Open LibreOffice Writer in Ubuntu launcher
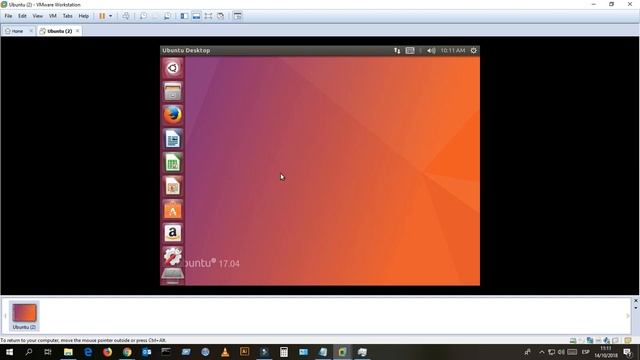 [173, 138]
